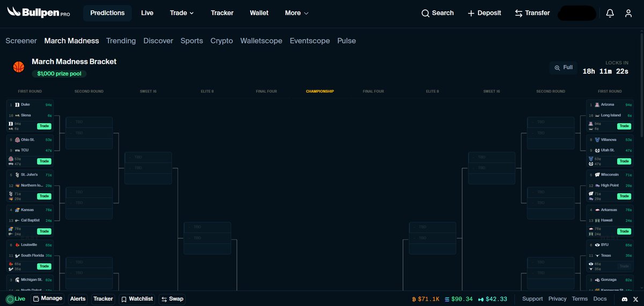This screenshot has width=644, height=306.
Task: Click the Solana price $90.34
Action: [x=459, y=299]
